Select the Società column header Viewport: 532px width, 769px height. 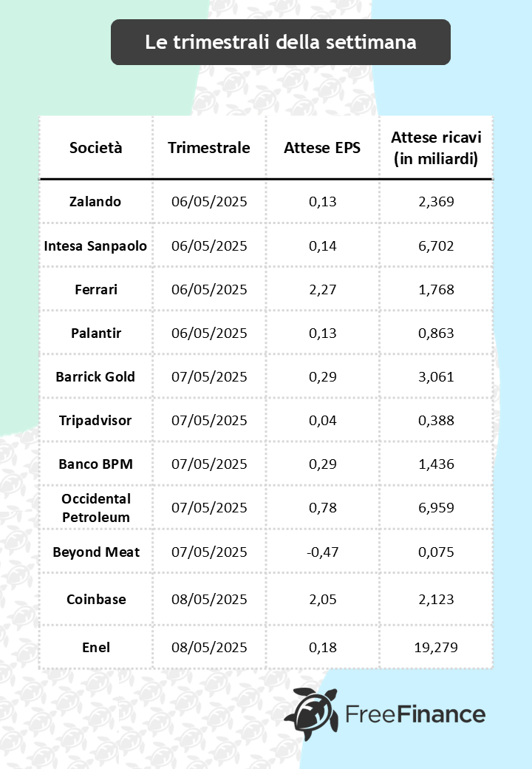pos(96,147)
